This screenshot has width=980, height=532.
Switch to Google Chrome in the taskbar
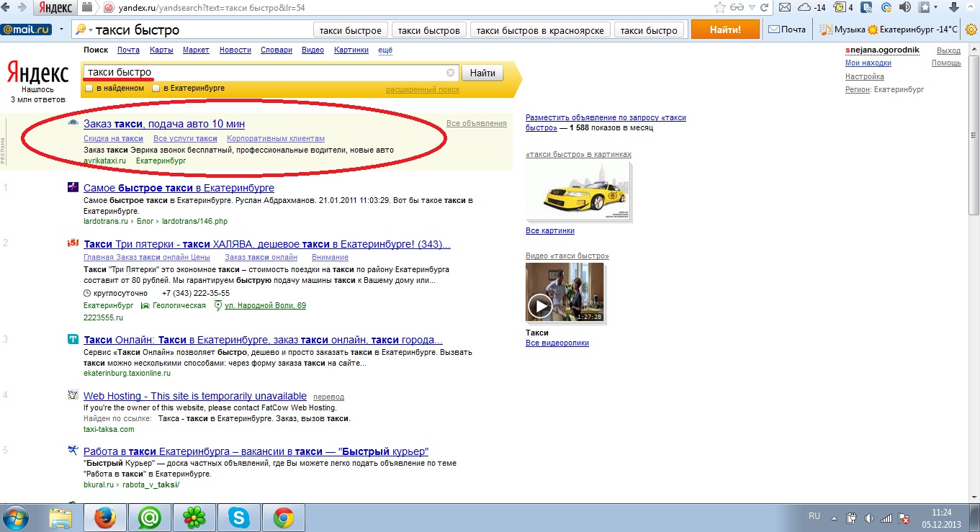(x=284, y=518)
